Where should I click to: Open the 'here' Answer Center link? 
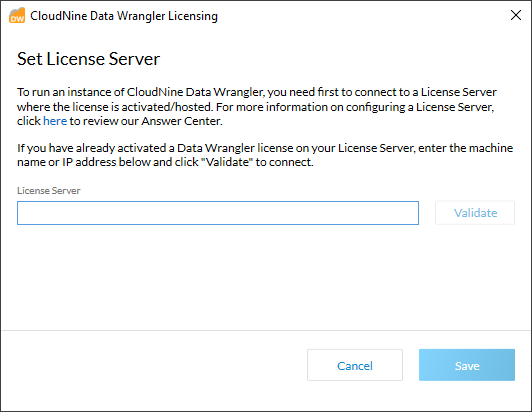55,121
